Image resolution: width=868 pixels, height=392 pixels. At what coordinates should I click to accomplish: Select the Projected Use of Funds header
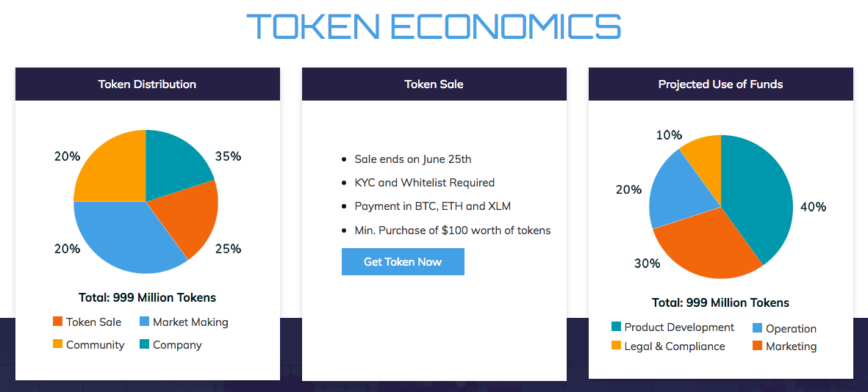point(721,84)
